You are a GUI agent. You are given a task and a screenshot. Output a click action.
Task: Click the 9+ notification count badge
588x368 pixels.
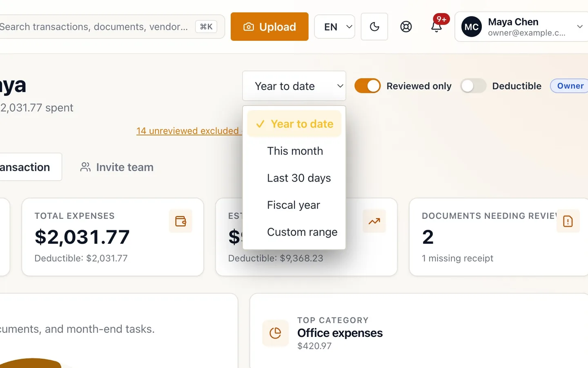[x=441, y=19]
